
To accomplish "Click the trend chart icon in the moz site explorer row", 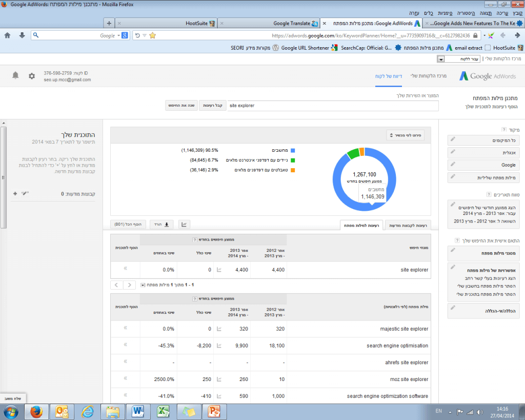I will [x=220, y=379].
